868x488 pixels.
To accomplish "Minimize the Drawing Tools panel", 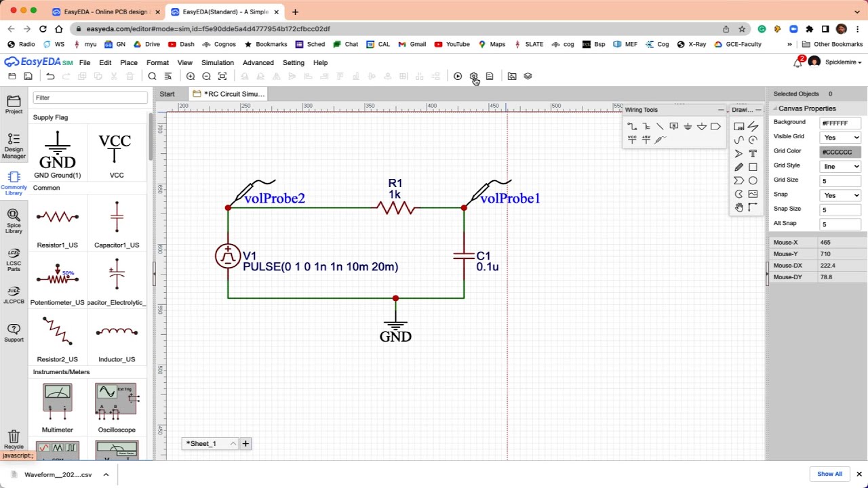I will pyautogui.click(x=758, y=110).
